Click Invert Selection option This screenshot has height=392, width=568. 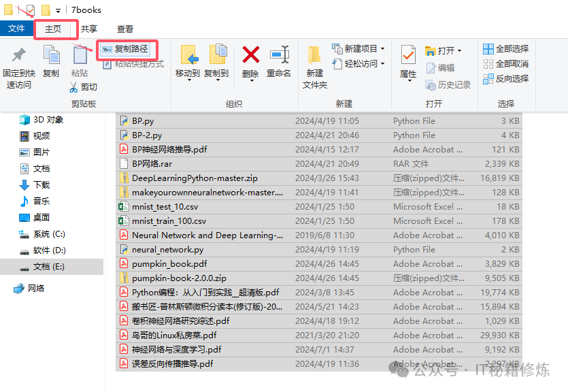(505, 79)
